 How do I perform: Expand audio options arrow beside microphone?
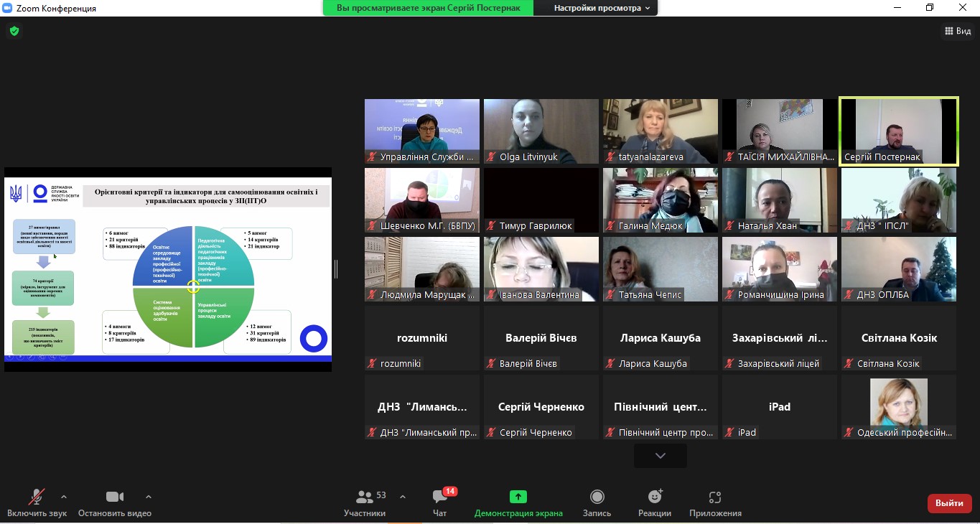(64, 497)
